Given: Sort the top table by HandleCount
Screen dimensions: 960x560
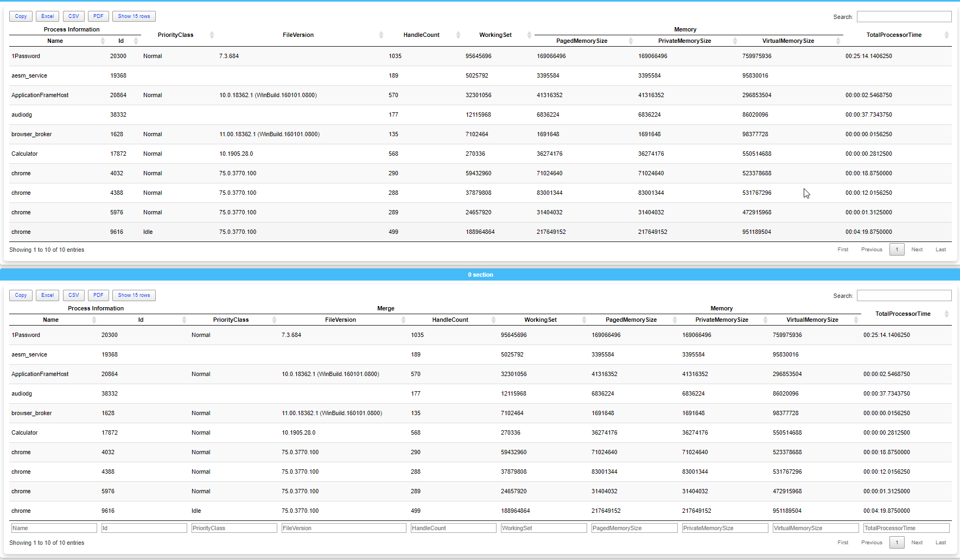Looking at the screenshot, I should tap(422, 35).
